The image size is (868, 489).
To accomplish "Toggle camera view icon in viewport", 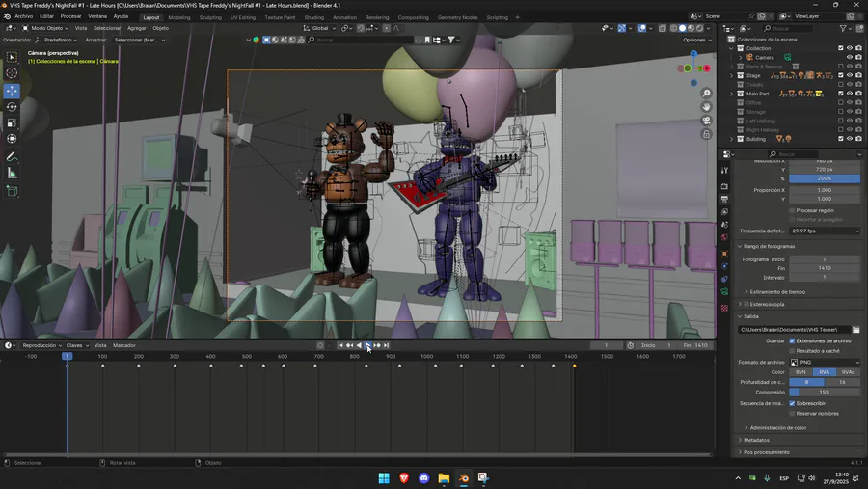I will [x=706, y=121].
